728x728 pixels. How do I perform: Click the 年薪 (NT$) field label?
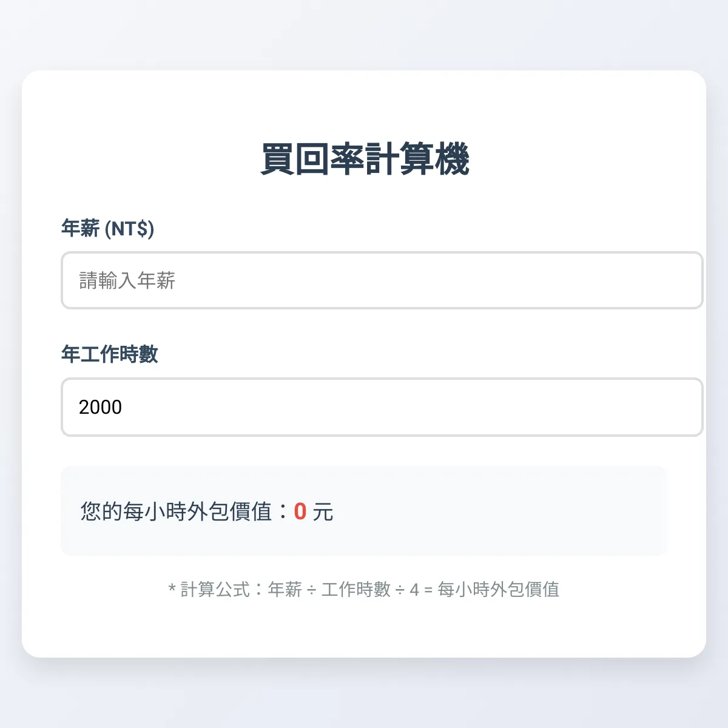pyautogui.click(x=109, y=229)
